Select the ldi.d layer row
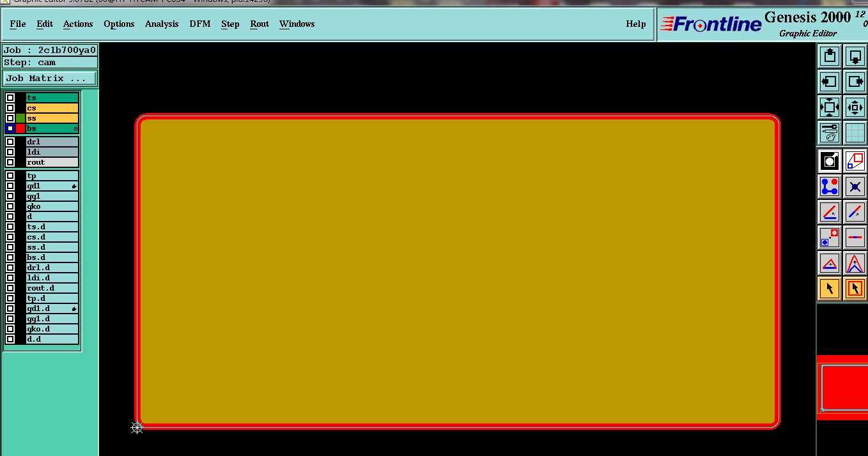This screenshot has width=868, height=456. coord(52,278)
